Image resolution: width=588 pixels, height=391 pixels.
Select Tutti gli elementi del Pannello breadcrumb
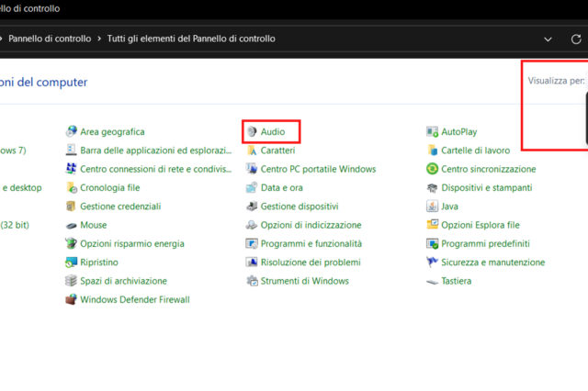tap(191, 39)
